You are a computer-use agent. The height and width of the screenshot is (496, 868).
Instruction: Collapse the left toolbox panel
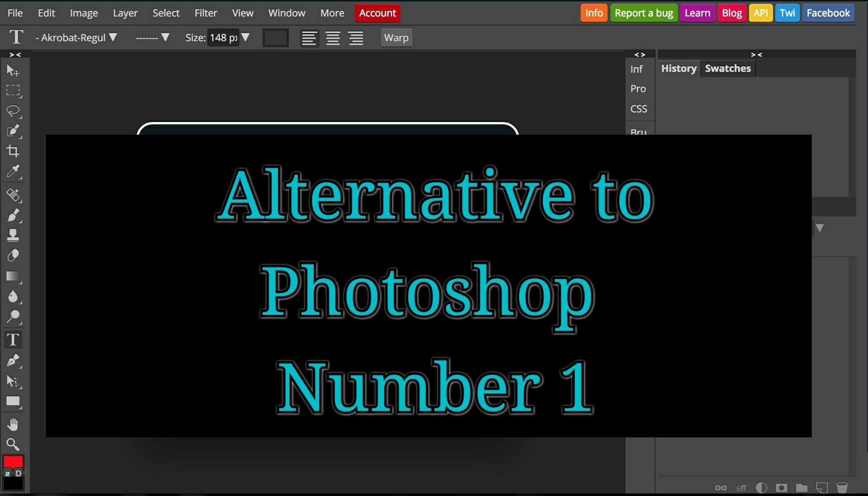(15, 55)
